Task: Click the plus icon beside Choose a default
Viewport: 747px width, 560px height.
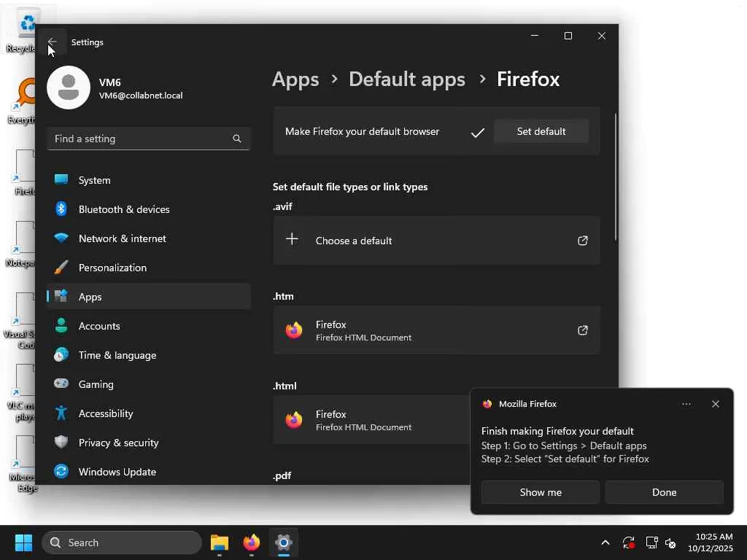Action: click(292, 240)
